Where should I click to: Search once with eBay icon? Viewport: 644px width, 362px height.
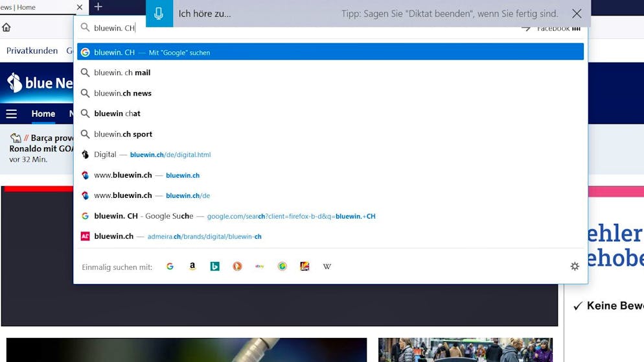tap(260, 267)
